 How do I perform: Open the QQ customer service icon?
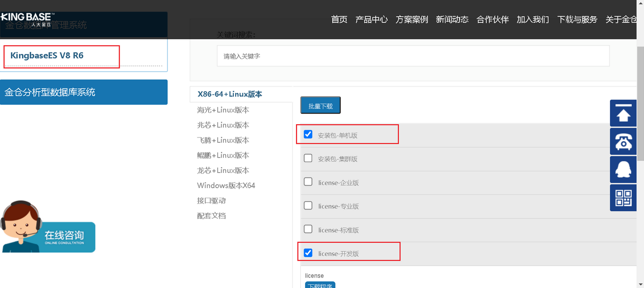(623, 170)
